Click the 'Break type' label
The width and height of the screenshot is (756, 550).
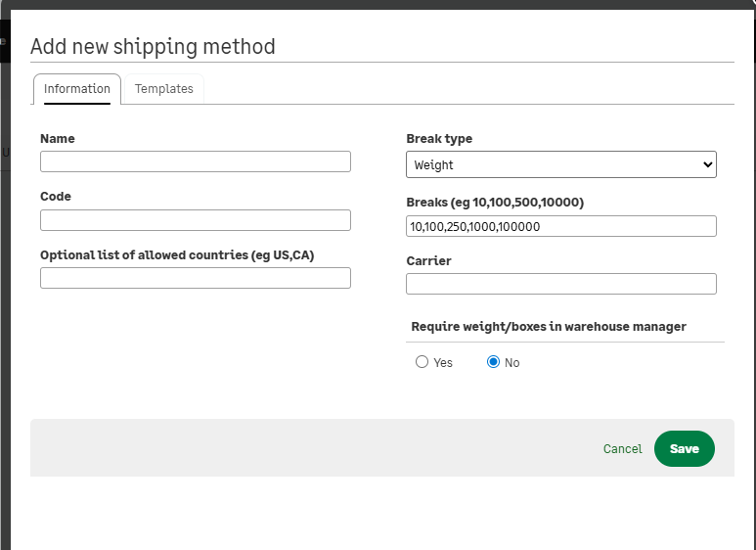[x=439, y=139]
